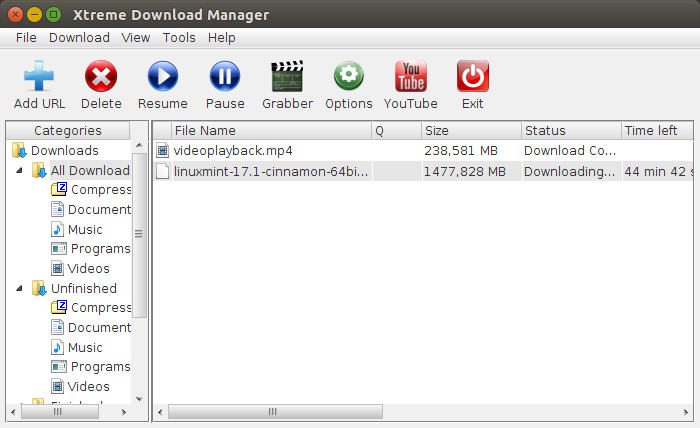Click the 44 min 42 time left cell
700x428 pixels.
[x=658, y=171]
